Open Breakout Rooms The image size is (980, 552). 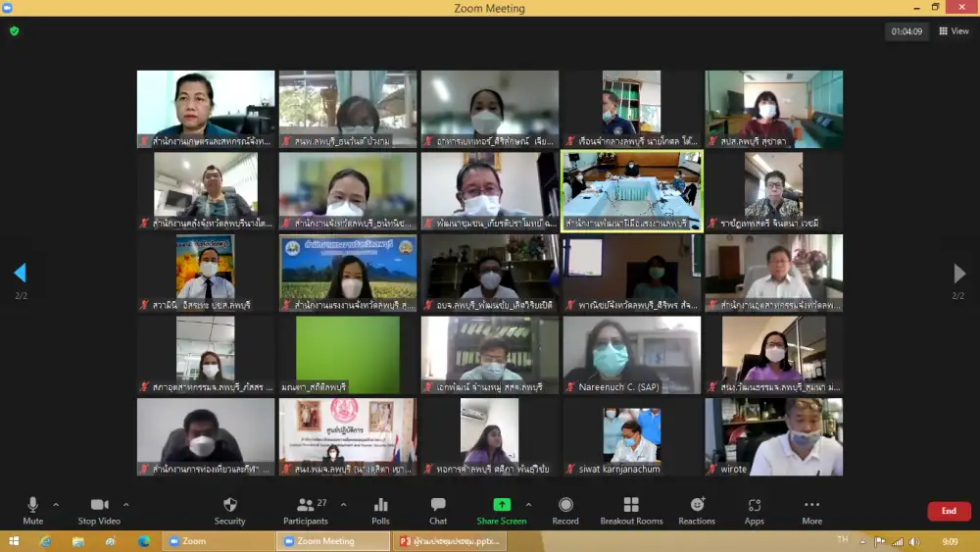(x=631, y=510)
